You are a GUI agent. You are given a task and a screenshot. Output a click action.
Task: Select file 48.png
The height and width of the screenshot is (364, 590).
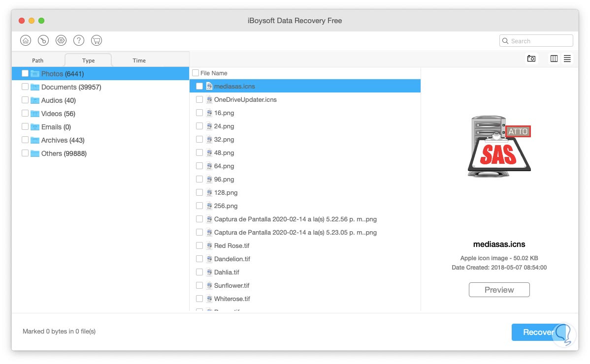305,153
